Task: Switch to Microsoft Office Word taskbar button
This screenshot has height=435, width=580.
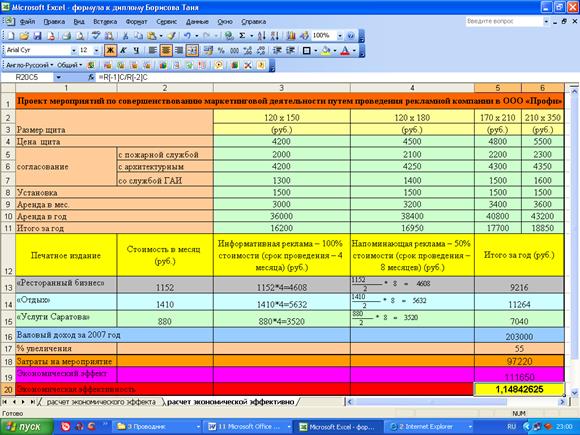Action: [248, 427]
